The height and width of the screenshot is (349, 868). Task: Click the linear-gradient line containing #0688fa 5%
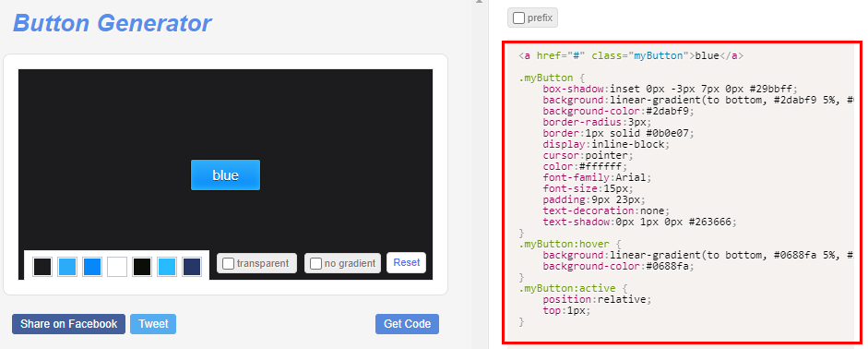click(698, 256)
